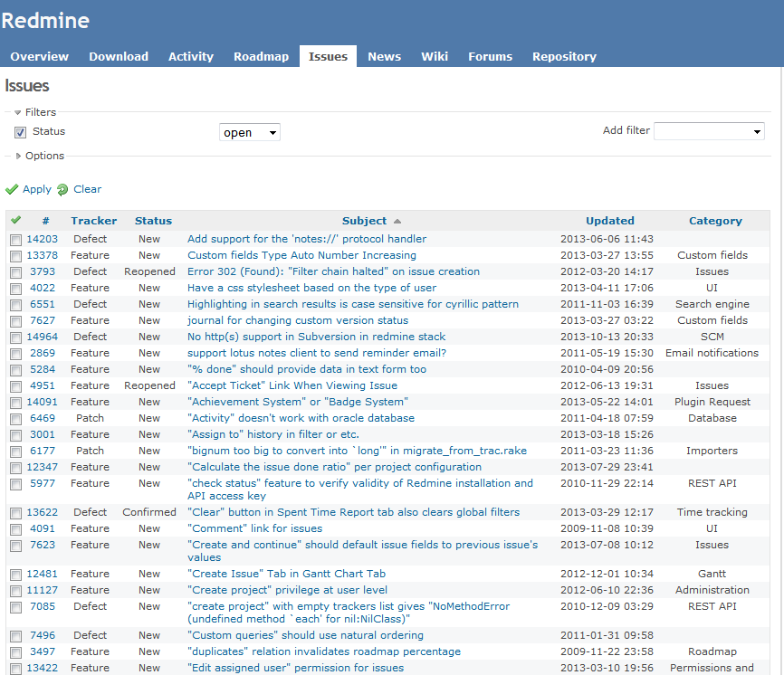Tick the checkbox for issue 14964
Screen dimensions: 784x675
pyautogui.click(x=16, y=337)
